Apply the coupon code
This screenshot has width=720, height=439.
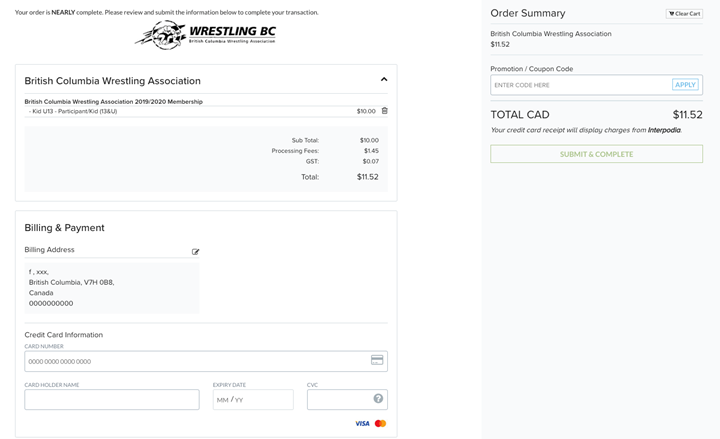(x=685, y=85)
